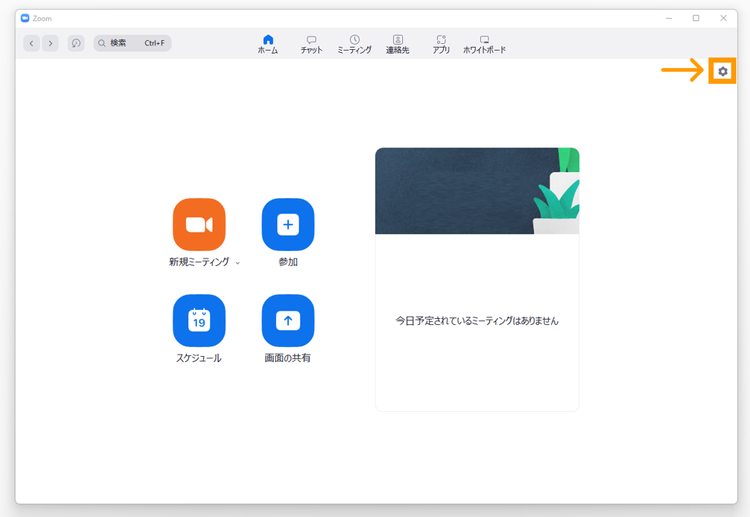
Task: Minimize the Zoom window
Action: pyautogui.click(x=669, y=18)
